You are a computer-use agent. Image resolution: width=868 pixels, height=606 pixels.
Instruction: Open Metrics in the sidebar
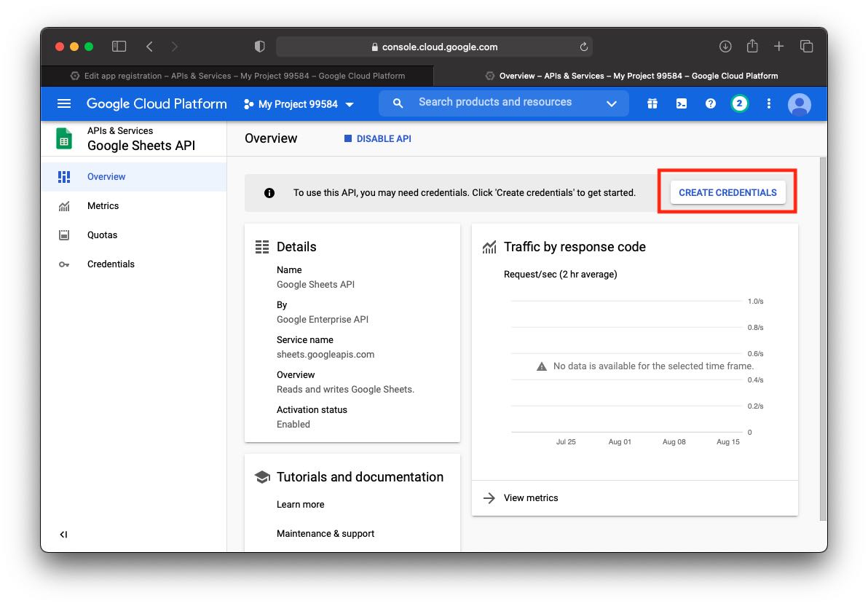pyautogui.click(x=134, y=206)
